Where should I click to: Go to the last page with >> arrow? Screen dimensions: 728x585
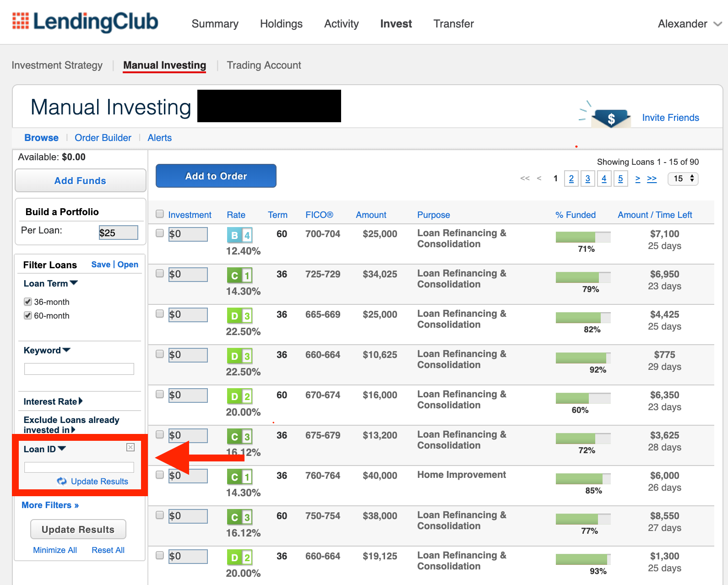[x=652, y=179]
